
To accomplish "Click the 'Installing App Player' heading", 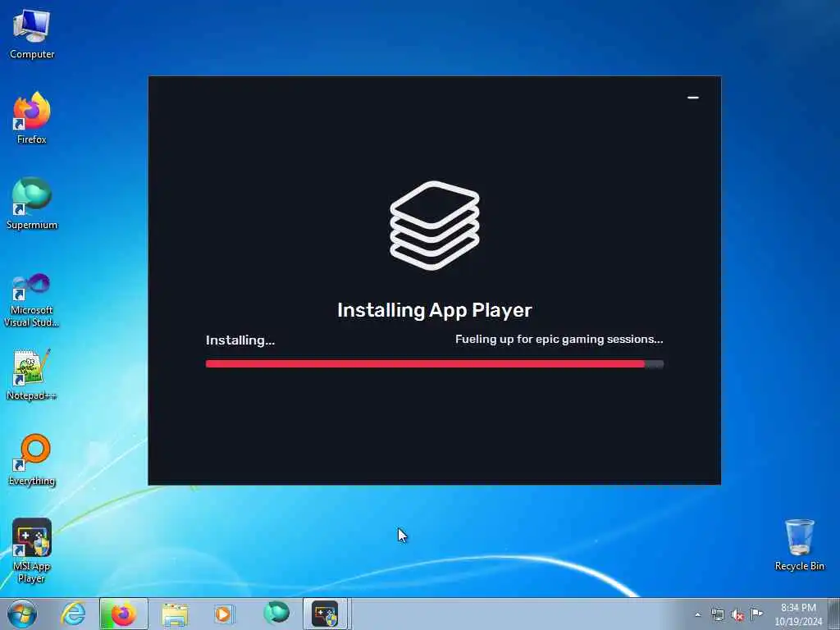I will 435,310.
